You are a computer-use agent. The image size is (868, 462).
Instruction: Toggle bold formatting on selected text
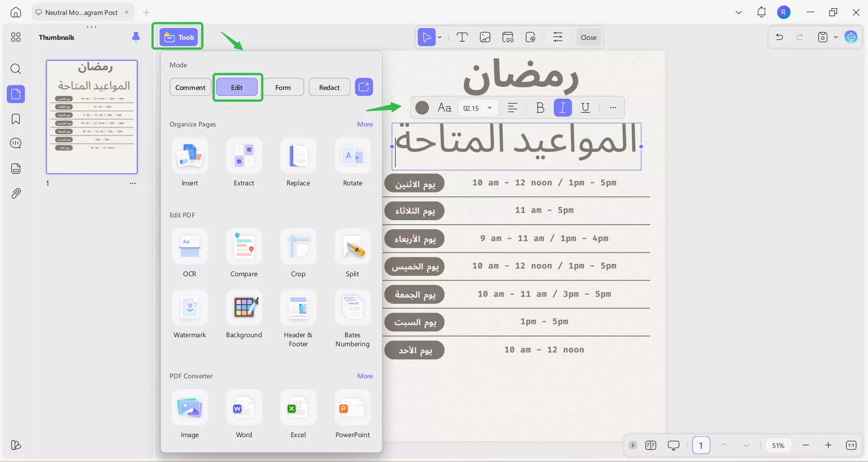point(540,108)
